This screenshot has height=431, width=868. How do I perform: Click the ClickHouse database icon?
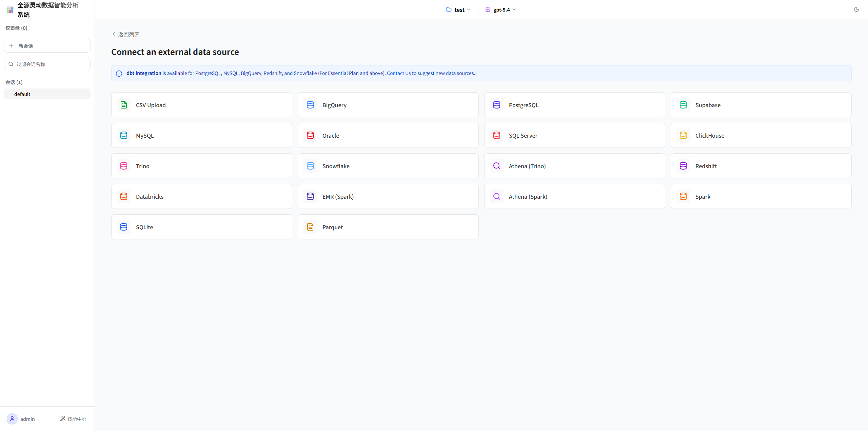(683, 135)
